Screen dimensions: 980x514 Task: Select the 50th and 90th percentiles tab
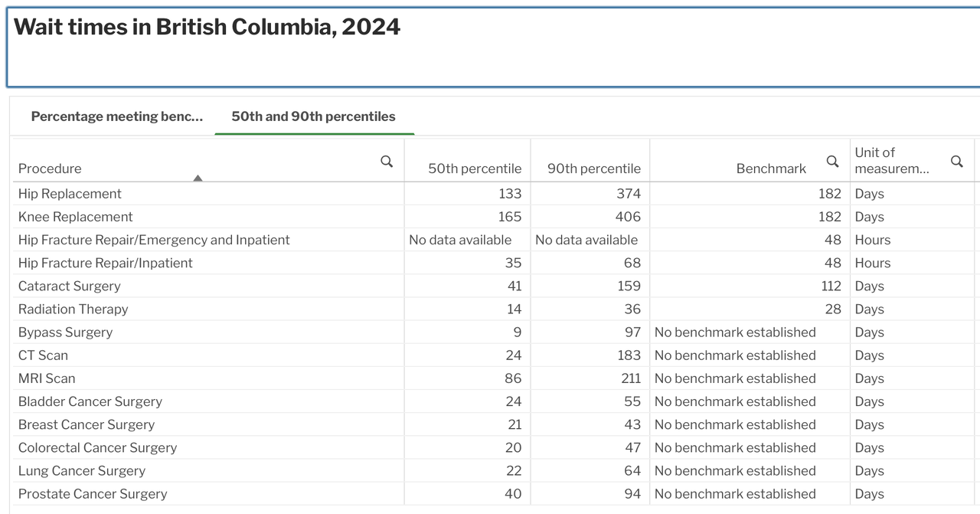pyautogui.click(x=313, y=116)
